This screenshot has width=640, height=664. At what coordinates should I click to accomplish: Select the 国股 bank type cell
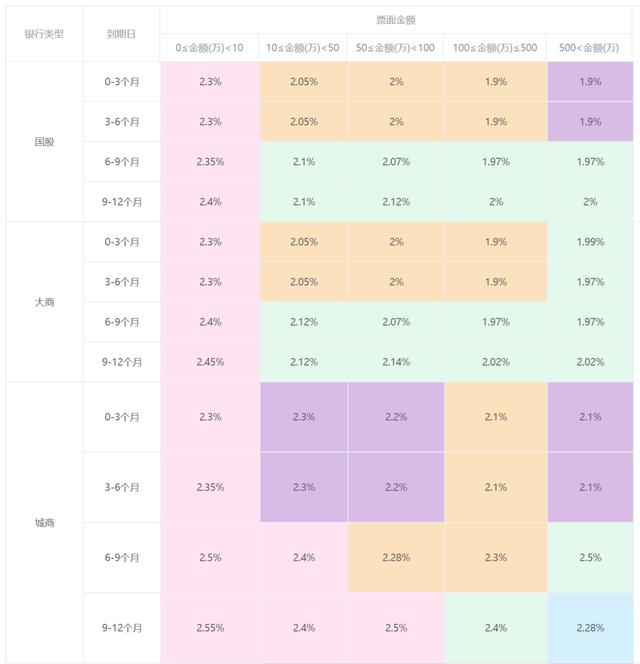[x=44, y=141]
